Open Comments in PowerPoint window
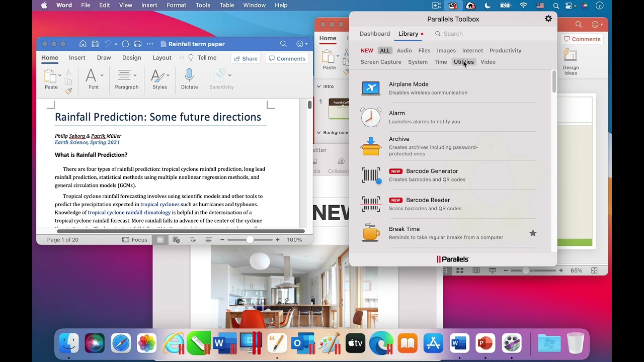Image resolution: width=644 pixels, height=362 pixels. tap(582, 39)
